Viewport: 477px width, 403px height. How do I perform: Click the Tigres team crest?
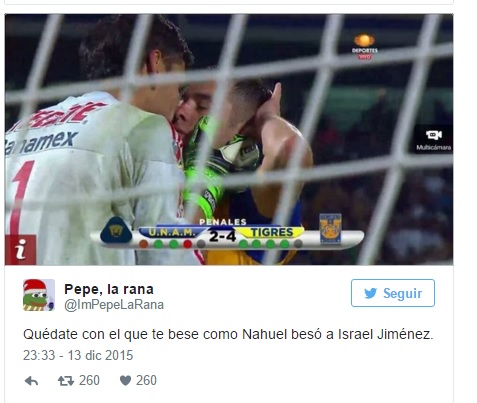pyautogui.click(x=330, y=229)
